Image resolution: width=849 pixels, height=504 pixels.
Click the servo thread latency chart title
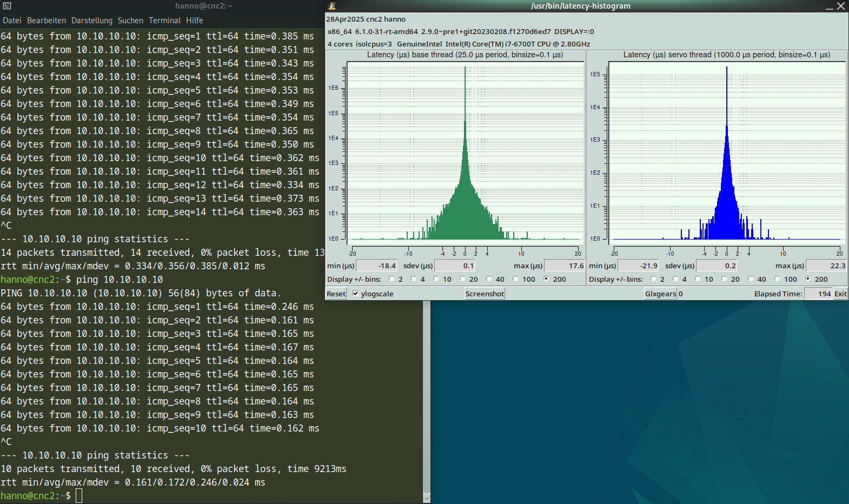tap(727, 55)
